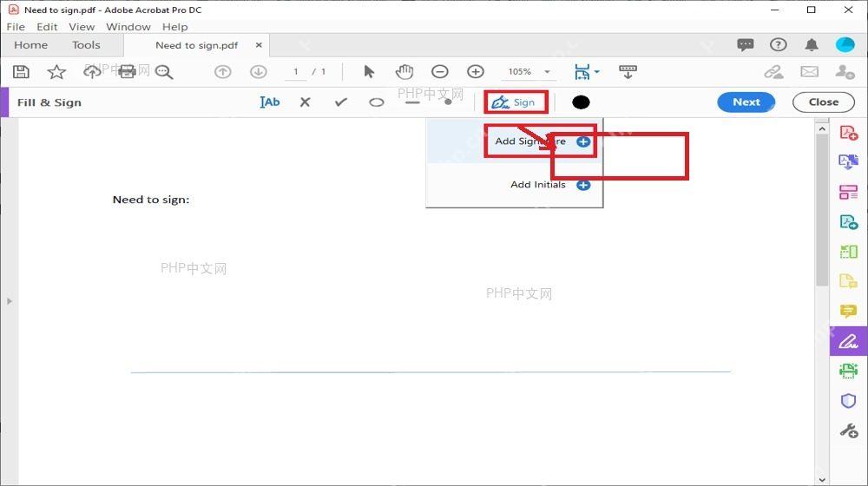The image size is (868, 486).
Task: Close the Need to sign.pdf tab
Action: tap(259, 45)
